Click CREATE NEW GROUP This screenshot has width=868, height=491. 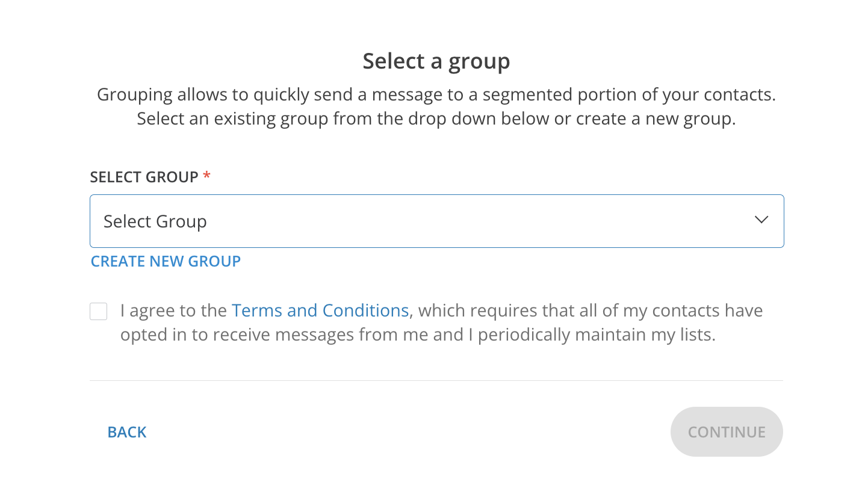pyautogui.click(x=166, y=261)
